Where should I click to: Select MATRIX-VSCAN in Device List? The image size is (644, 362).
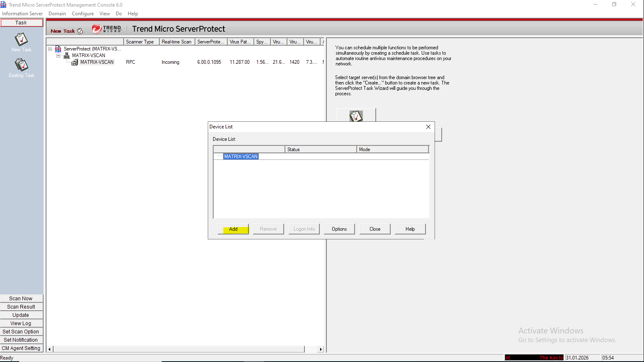[x=241, y=157]
